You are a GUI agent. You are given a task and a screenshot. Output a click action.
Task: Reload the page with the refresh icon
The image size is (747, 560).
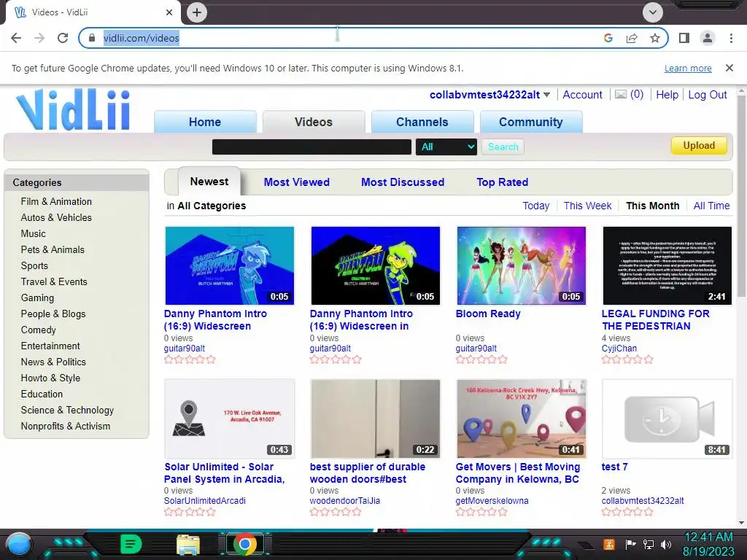pyautogui.click(x=63, y=38)
